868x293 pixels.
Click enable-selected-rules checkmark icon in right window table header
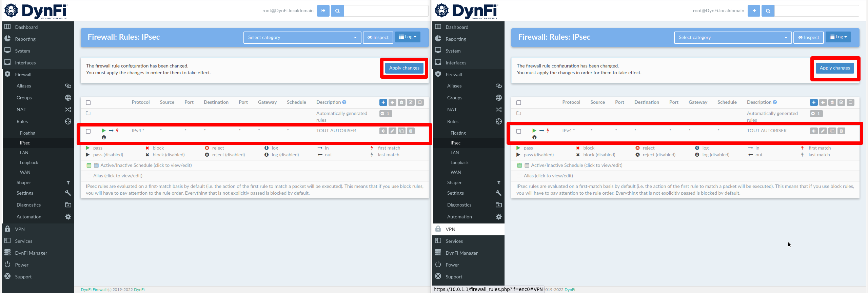pos(841,102)
